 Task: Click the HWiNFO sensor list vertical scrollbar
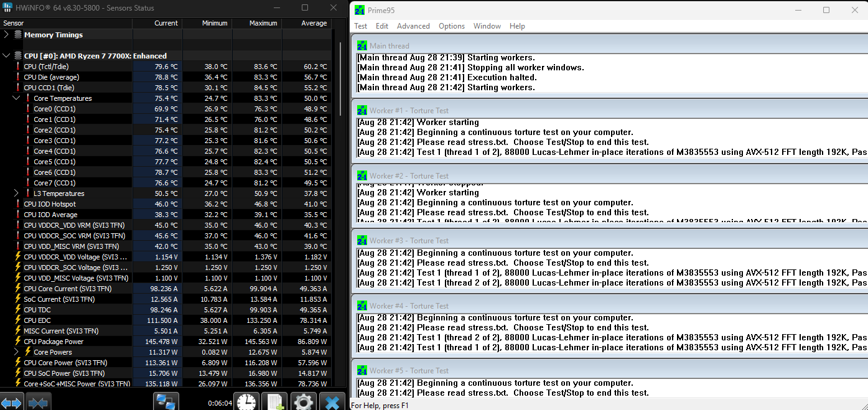click(x=340, y=79)
